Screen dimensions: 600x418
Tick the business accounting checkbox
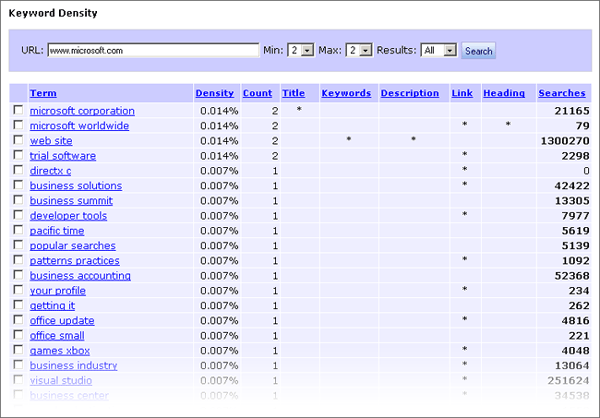(x=18, y=274)
